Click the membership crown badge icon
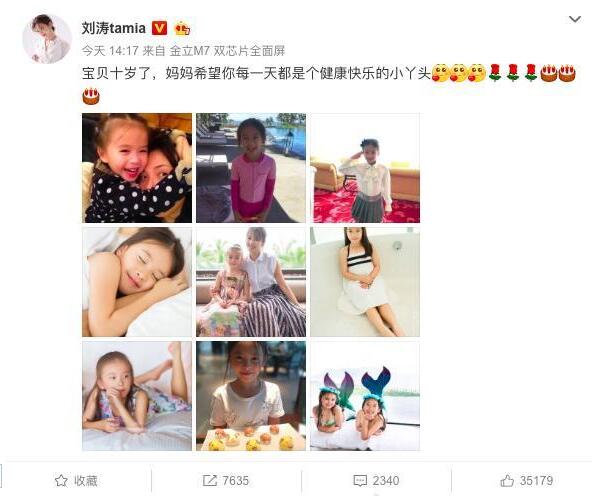Screen dimensions: 592x496 182,28
